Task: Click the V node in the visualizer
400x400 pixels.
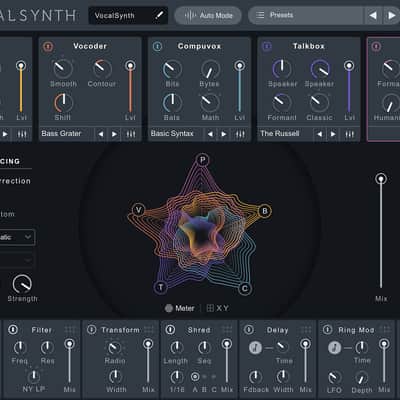Action: (138, 210)
